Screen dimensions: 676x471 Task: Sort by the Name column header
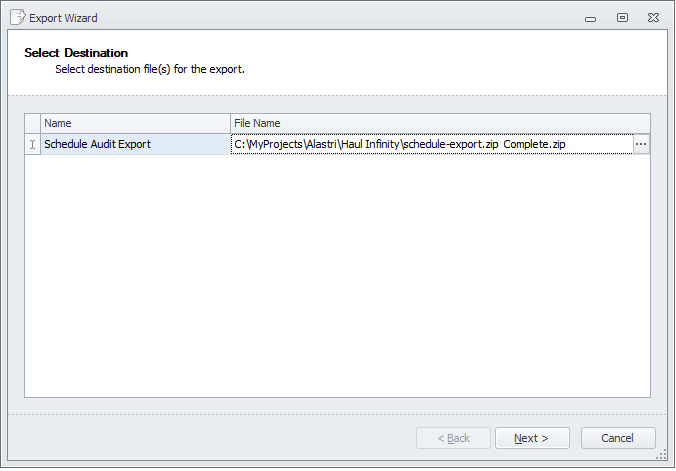coord(135,123)
